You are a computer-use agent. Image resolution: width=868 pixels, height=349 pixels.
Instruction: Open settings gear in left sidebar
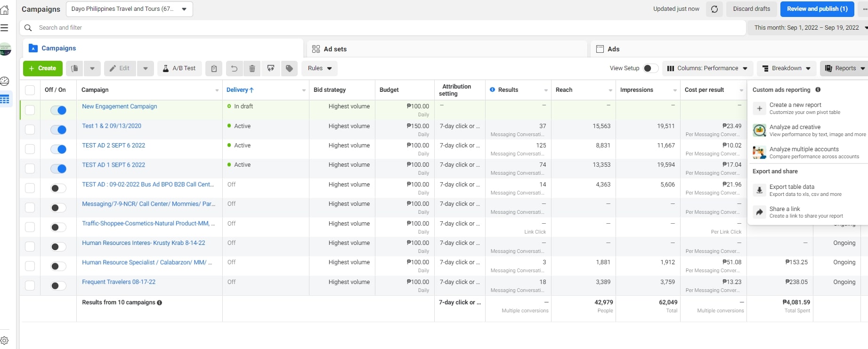5,340
